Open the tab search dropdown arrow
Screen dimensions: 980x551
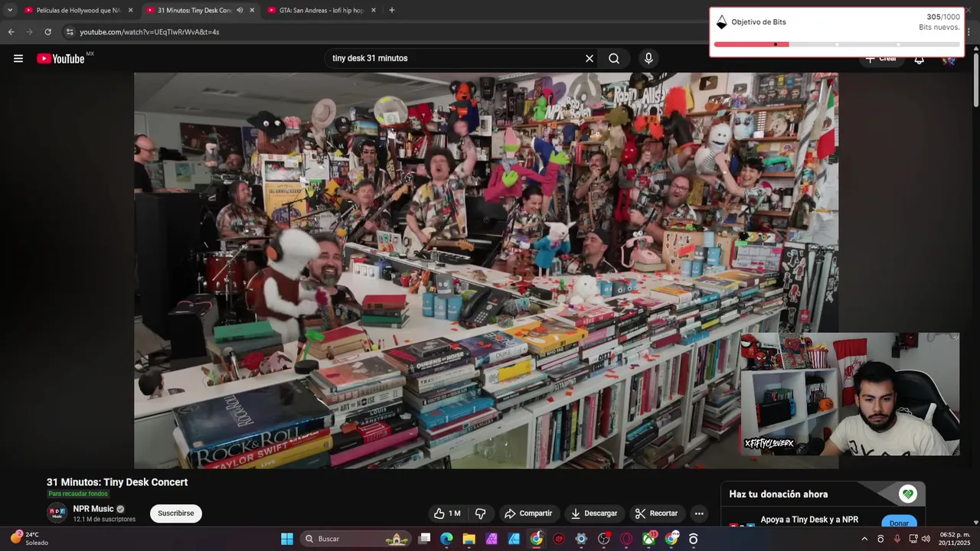[10, 10]
